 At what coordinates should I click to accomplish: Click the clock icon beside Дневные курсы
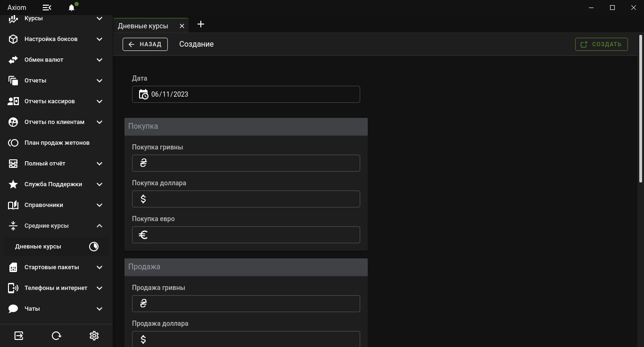pyautogui.click(x=94, y=247)
